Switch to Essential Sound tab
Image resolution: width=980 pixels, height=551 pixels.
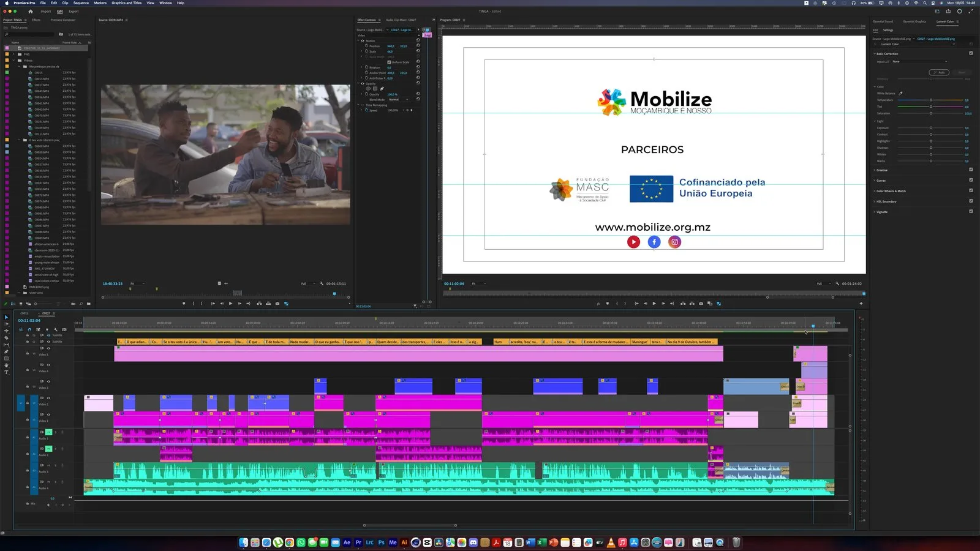883,21
